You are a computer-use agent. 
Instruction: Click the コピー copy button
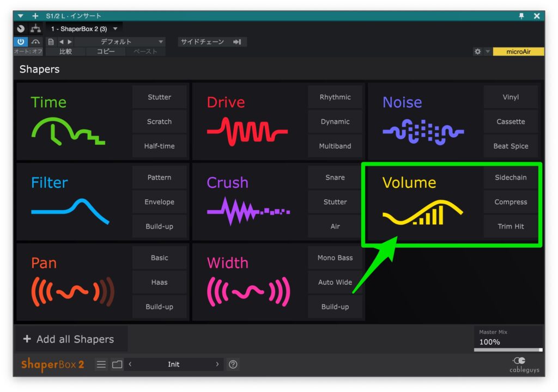106,52
